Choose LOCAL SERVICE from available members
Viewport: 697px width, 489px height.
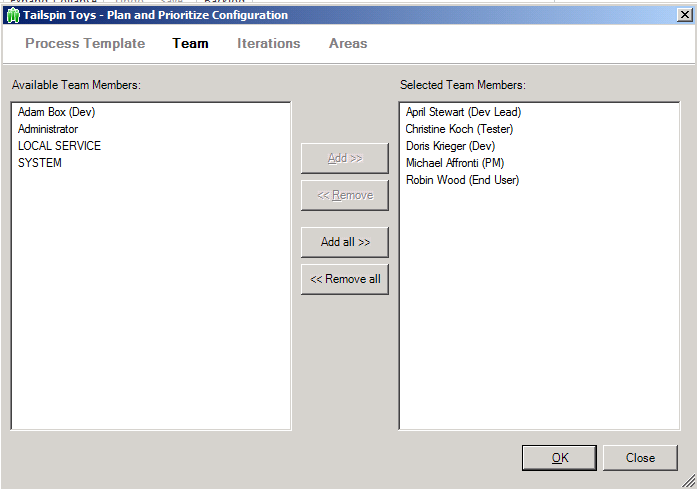(x=60, y=146)
